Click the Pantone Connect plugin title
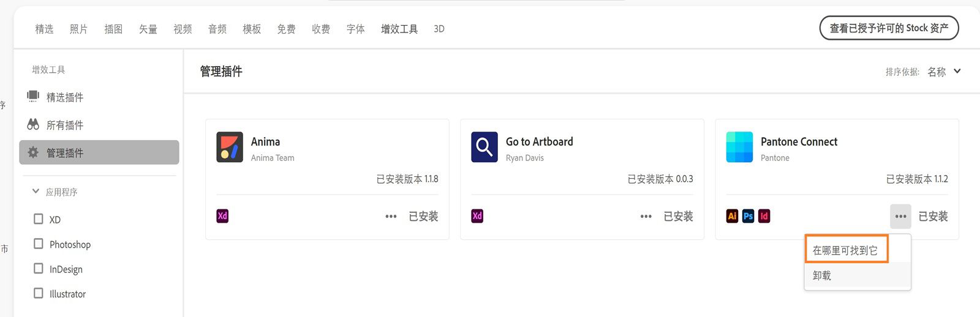 point(799,141)
